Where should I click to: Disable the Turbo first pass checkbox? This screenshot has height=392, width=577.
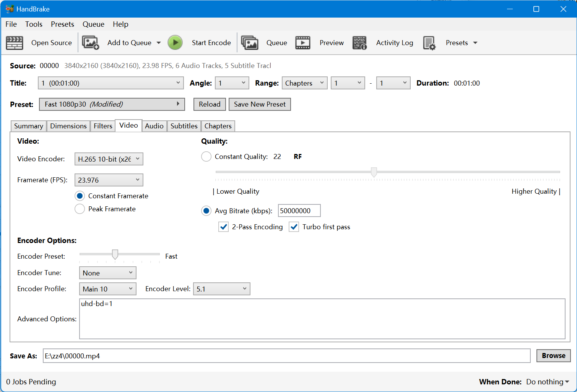[294, 227]
